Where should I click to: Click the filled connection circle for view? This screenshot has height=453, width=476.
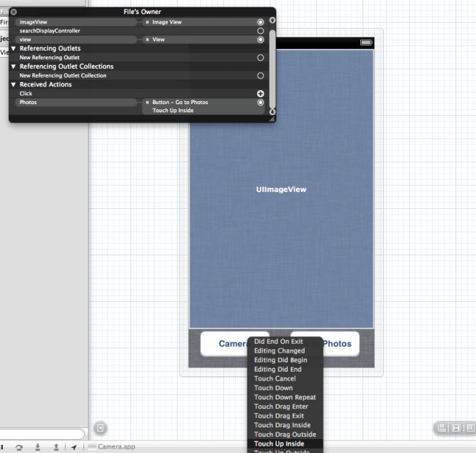260,40
